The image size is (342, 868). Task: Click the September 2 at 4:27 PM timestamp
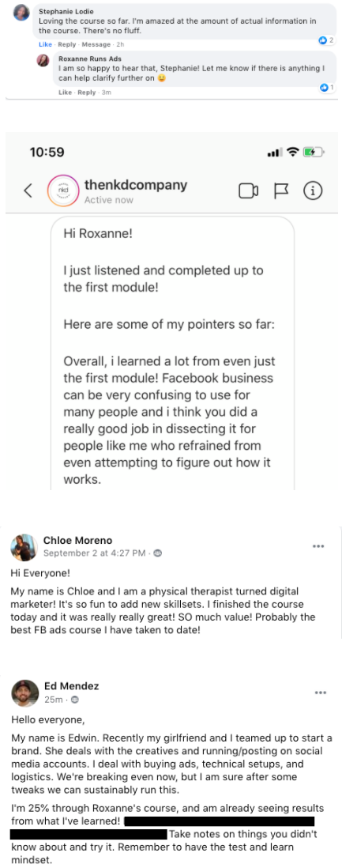coord(95,553)
